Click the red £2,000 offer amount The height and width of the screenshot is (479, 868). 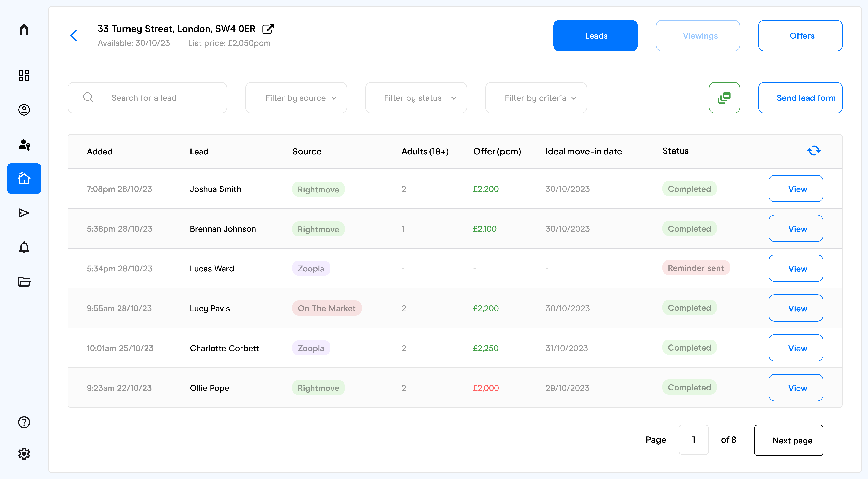pos(486,388)
